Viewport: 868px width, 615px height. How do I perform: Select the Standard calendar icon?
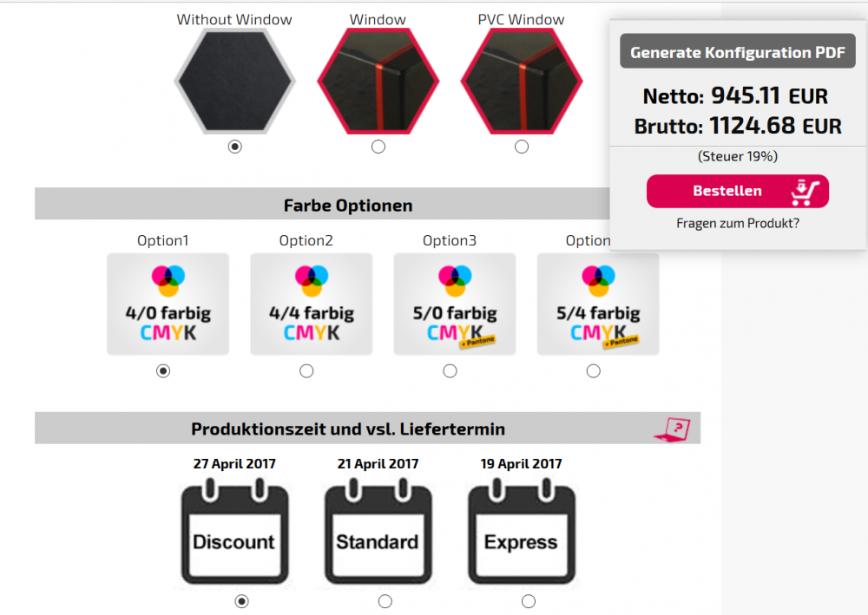pos(378,532)
